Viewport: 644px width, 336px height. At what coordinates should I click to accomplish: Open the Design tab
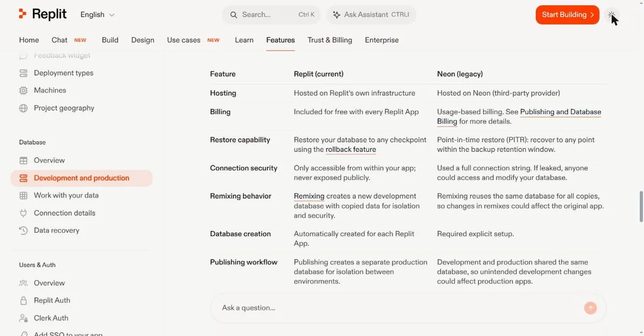143,40
